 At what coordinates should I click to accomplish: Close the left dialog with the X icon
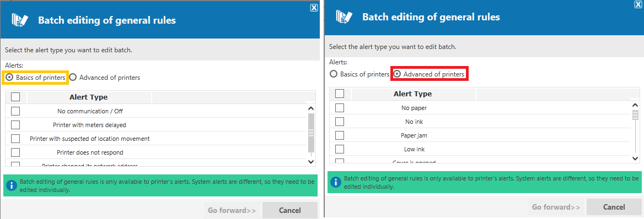coord(314,8)
